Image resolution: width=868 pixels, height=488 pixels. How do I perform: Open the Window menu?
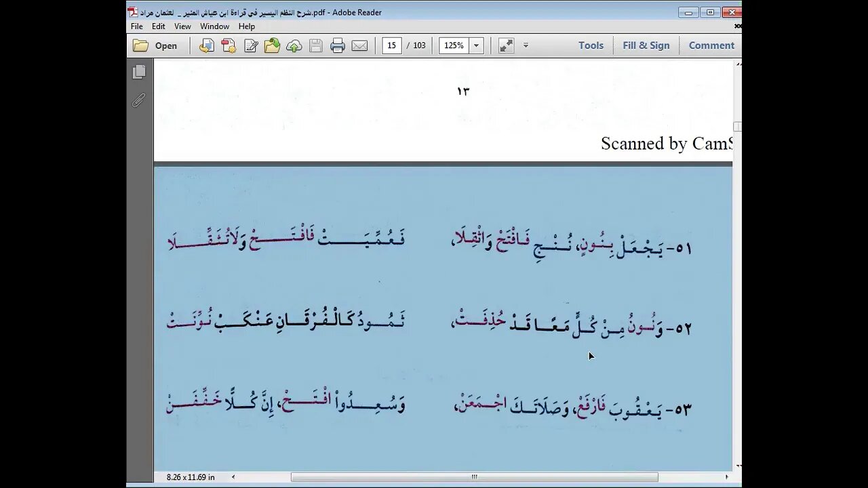coord(214,26)
